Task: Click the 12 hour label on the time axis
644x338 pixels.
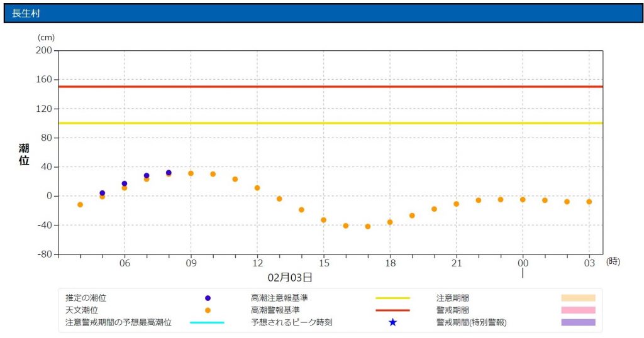Action: coord(257,263)
